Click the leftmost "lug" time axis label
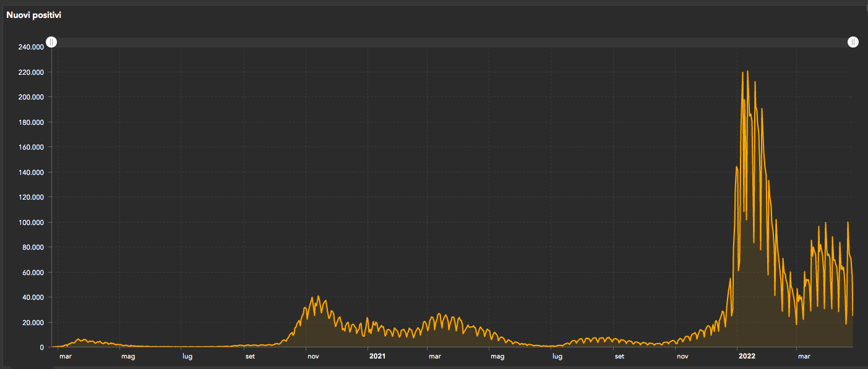868x369 pixels. tap(187, 357)
